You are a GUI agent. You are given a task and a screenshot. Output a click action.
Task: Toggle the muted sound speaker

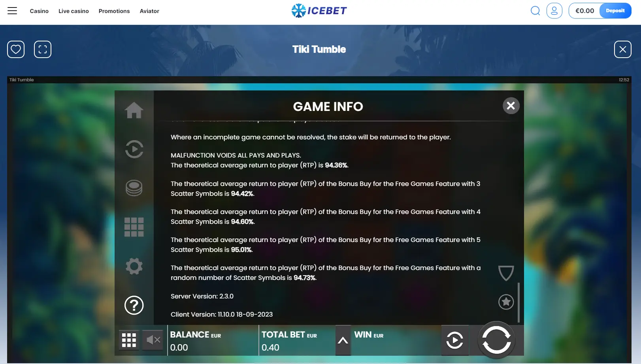[153, 340]
